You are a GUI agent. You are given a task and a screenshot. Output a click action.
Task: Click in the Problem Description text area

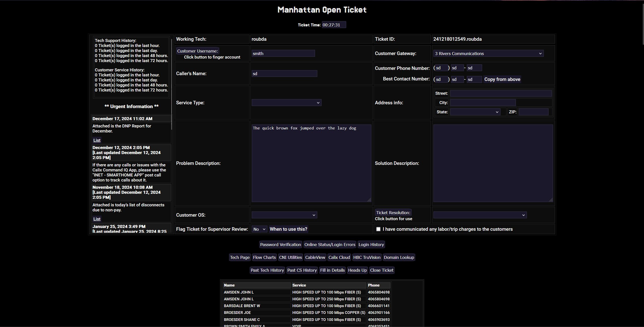(311, 163)
